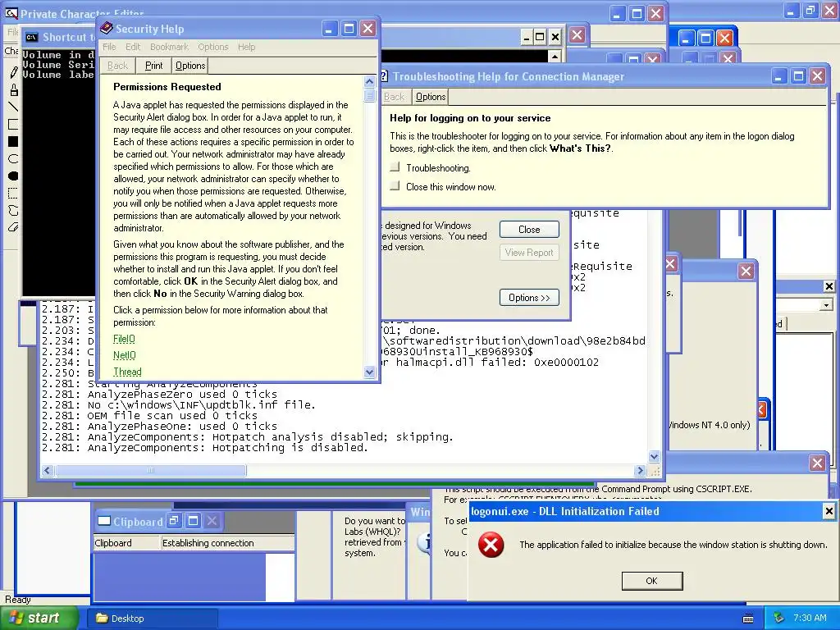Click the Troubleshooting. shortcut button
This screenshot has height=630, width=840.
pos(395,167)
